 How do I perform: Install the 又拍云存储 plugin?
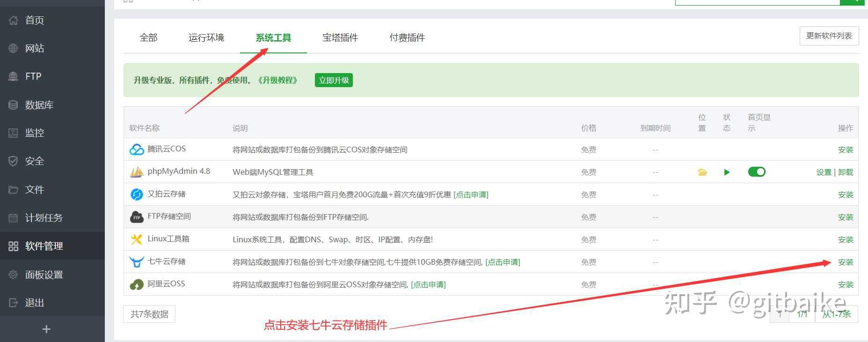click(846, 194)
